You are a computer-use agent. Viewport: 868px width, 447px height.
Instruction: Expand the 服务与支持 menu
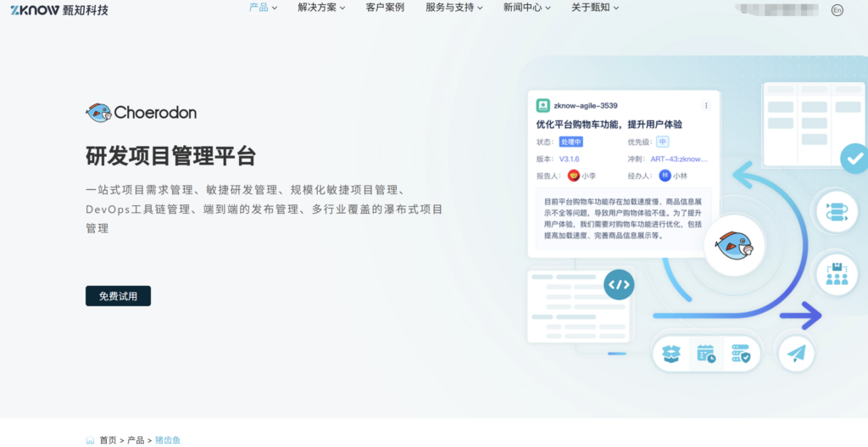[x=454, y=7]
